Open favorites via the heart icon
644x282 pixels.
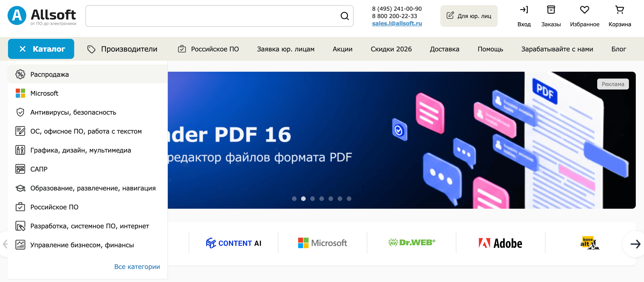tap(584, 10)
